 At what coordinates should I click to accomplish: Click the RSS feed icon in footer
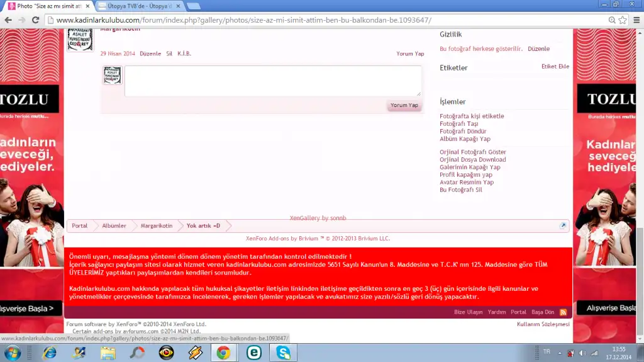click(563, 312)
